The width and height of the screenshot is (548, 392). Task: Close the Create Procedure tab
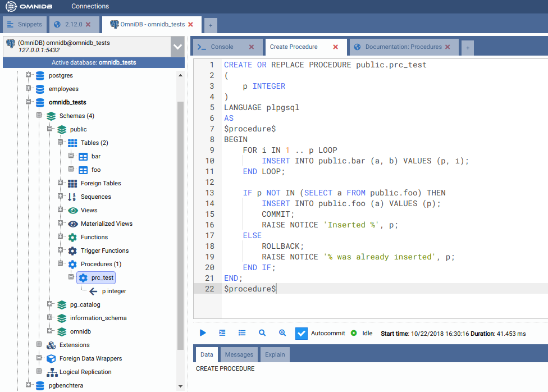[336, 47]
